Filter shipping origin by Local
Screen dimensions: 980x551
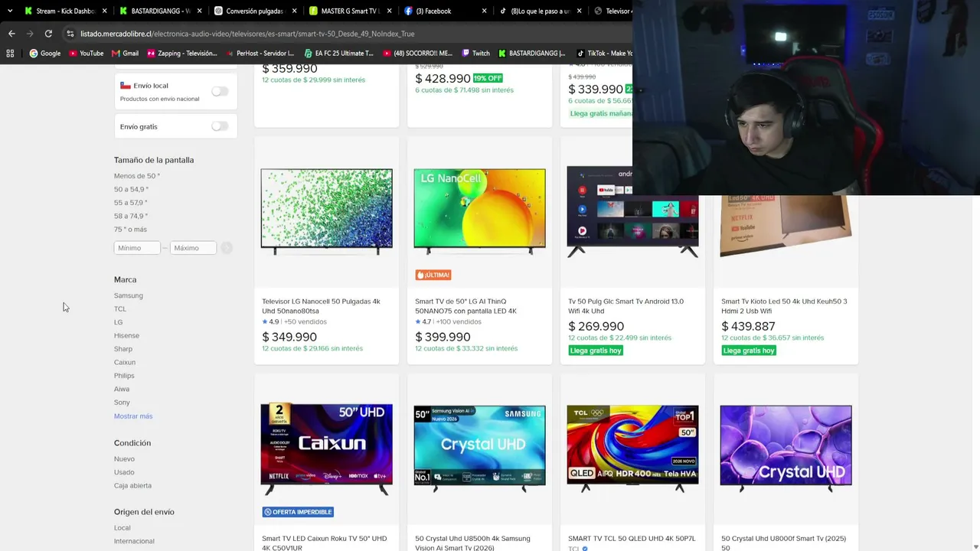tap(122, 528)
